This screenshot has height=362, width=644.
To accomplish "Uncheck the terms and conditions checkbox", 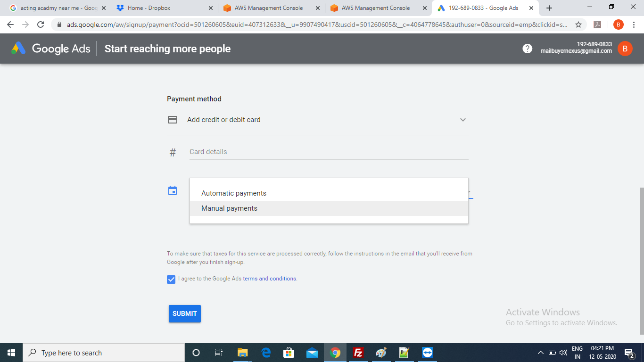I will [x=171, y=280].
